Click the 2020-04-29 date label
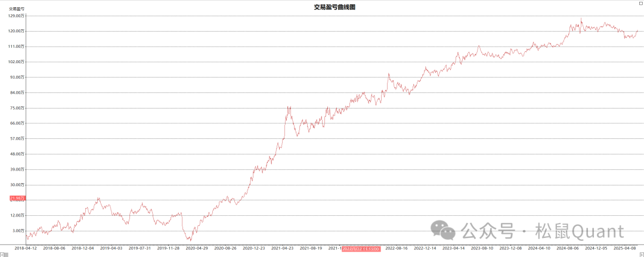 197,247
